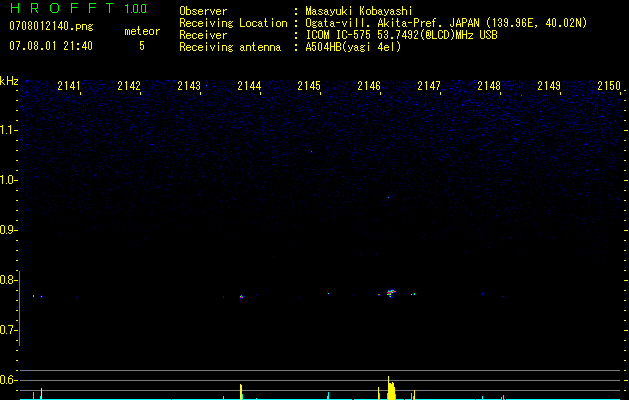Screen dimensions: 629x400
Task: Click the 0.9 kHz frequency label
Action: [x=8, y=230]
